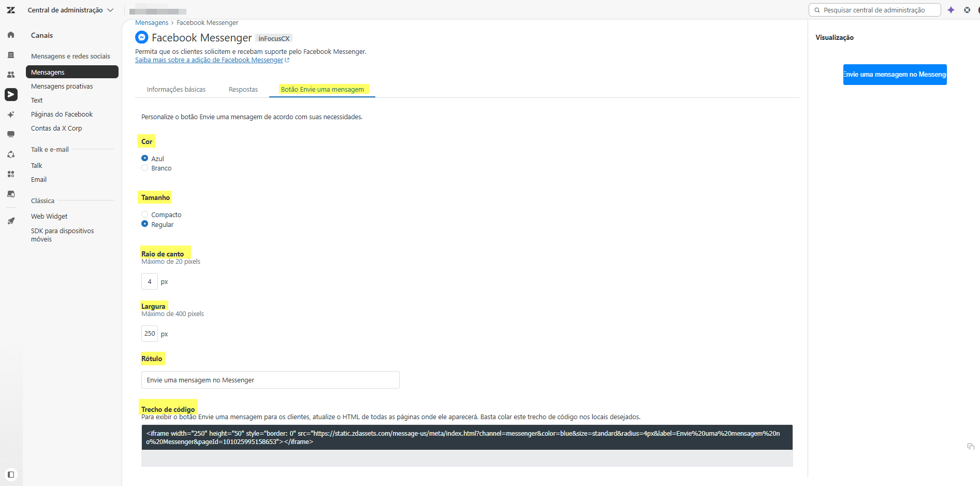980x486 pixels.
Task: Click the blue Envie uma mensagem preview button
Action: [x=895, y=75]
